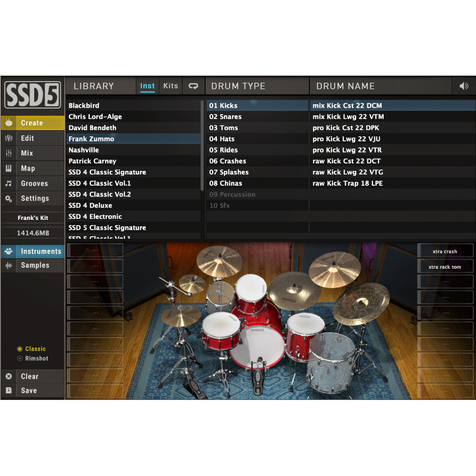Click the library list scrollbar

coord(202,146)
